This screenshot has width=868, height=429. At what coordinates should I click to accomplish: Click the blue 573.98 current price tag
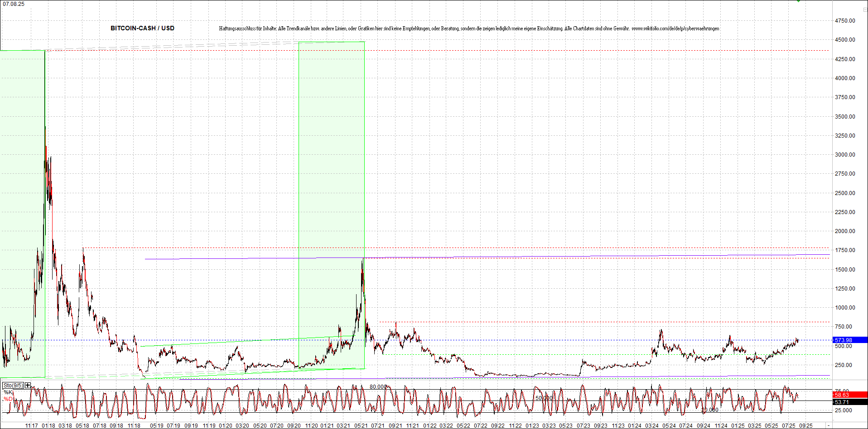click(x=850, y=340)
